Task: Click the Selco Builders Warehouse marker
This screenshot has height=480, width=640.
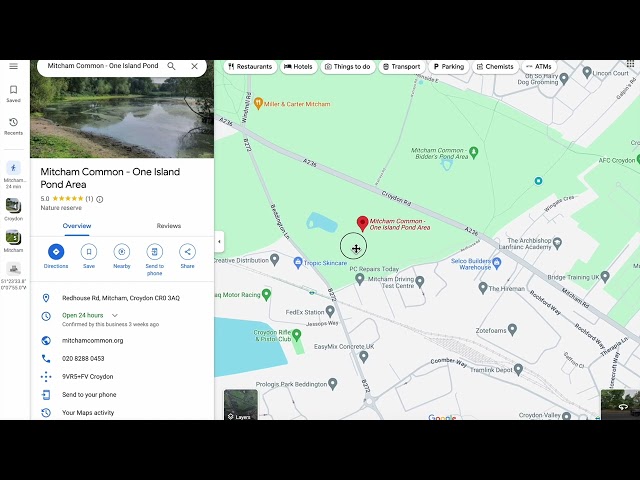Action: pyautogui.click(x=497, y=263)
